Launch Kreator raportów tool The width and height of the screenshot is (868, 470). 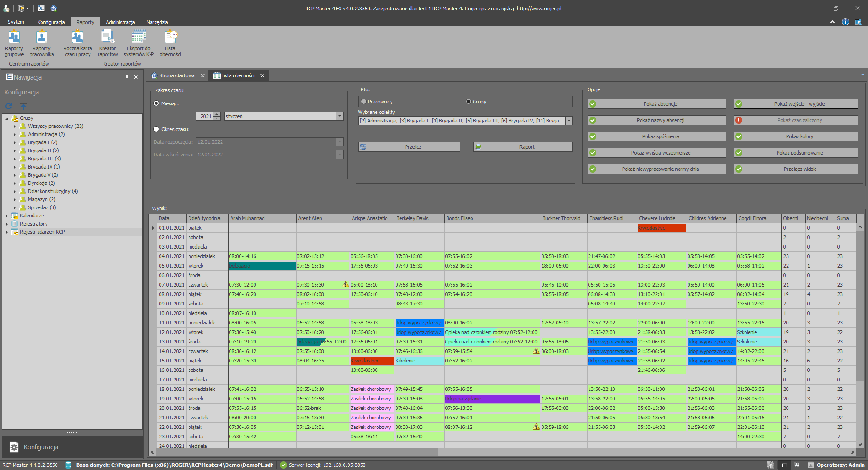(108, 43)
